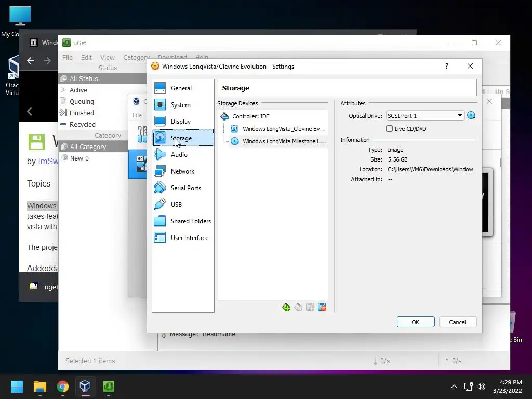Screen dimensions: 532x399
Task: Open Network settings category
Action: click(183, 171)
